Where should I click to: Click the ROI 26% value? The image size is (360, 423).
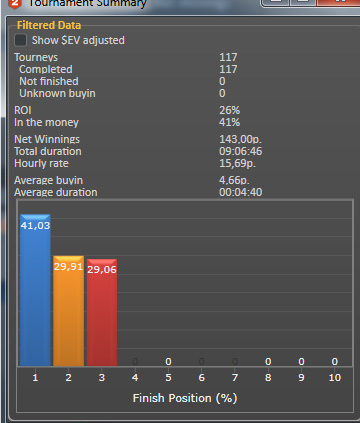[x=229, y=110]
